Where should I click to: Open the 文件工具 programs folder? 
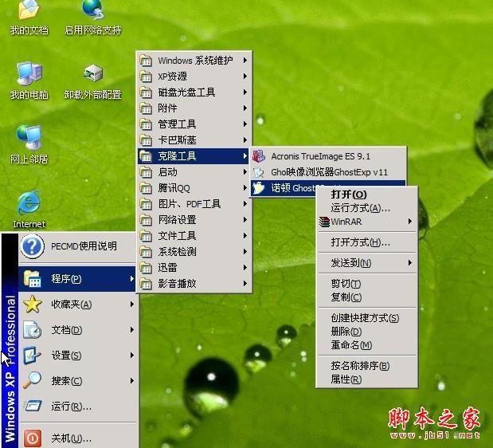pos(194,236)
